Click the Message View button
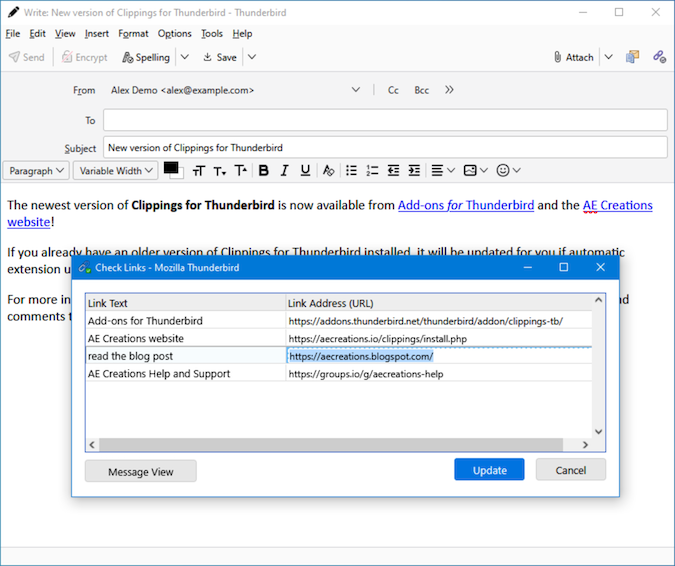The width and height of the screenshot is (675, 566). coord(141,471)
